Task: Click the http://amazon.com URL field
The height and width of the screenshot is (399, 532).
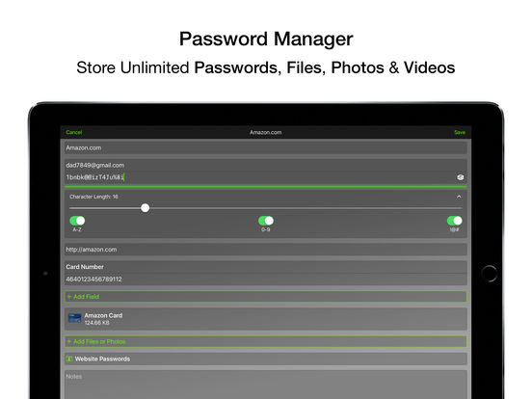Action: coord(266,250)
